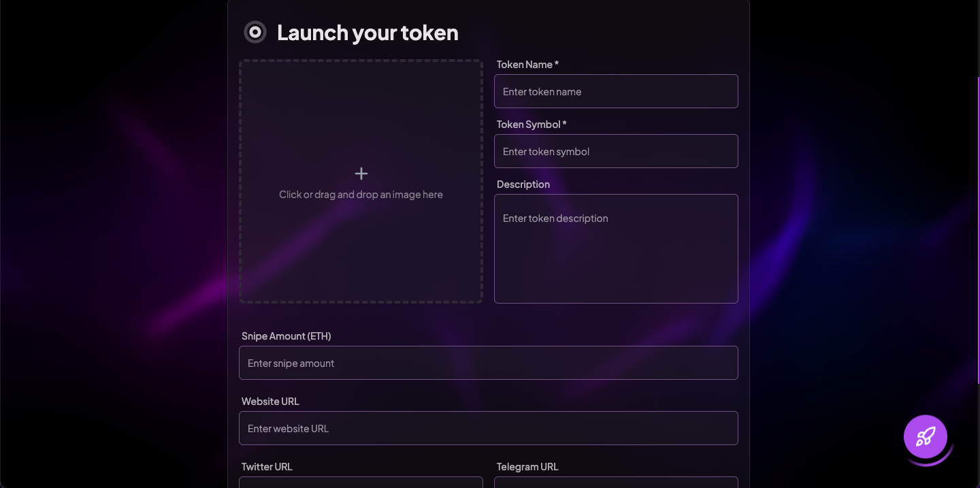Click the Enter website URL field
Screen dimensions: 980x488
[x=488, y=428]
